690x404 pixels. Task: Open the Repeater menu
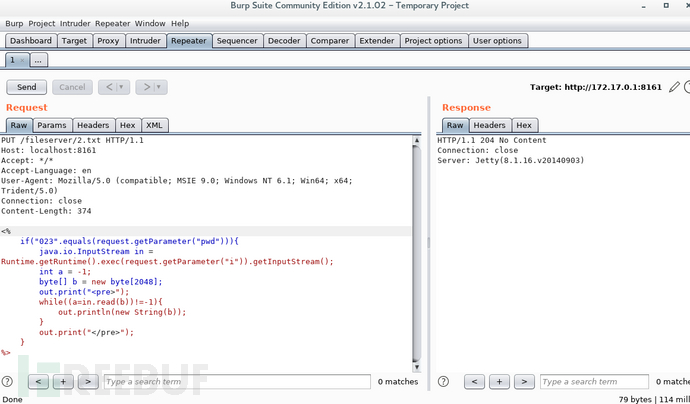pos(113,24)
